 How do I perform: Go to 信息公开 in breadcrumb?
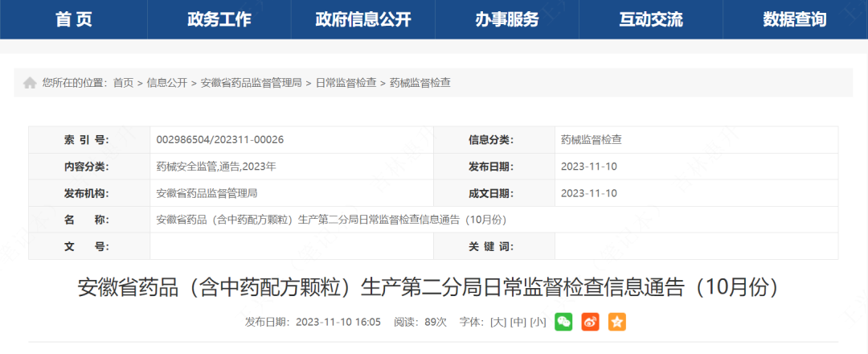coord(167,83)
